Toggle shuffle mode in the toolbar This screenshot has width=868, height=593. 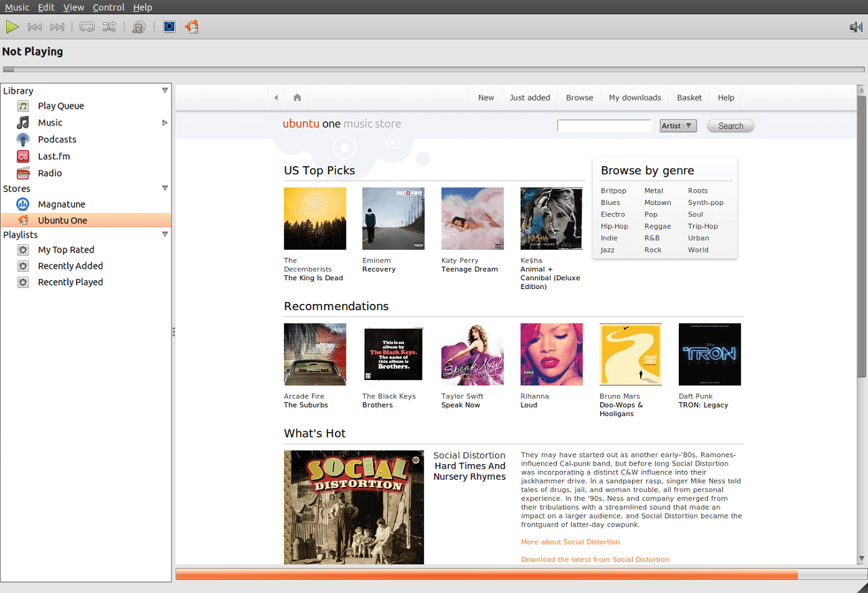point(109,27)
